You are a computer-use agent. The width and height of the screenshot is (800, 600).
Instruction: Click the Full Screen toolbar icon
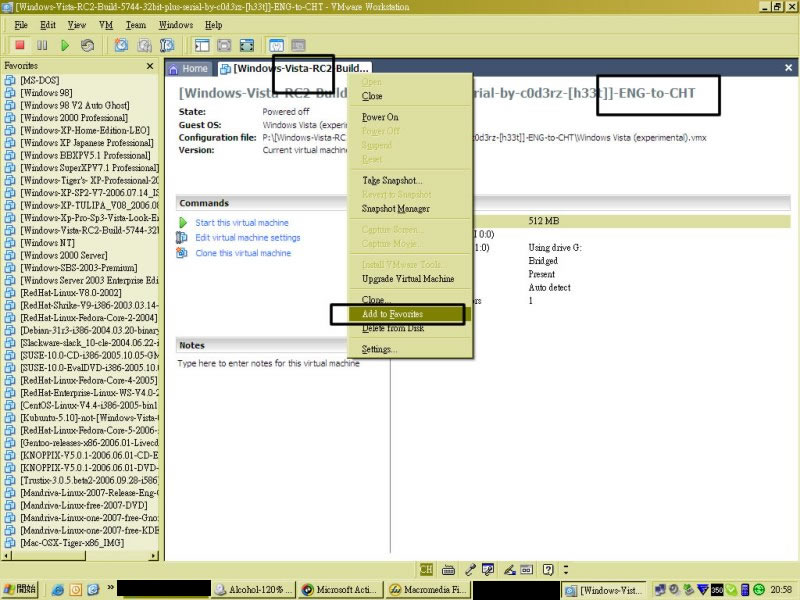pos(247,45)
